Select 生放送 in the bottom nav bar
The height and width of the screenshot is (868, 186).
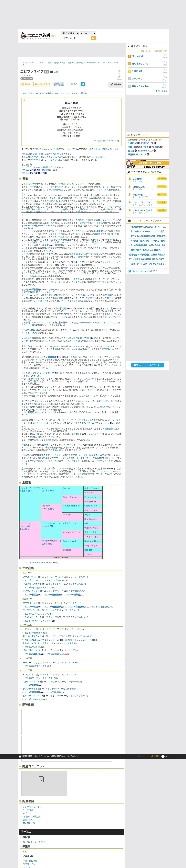36,756
